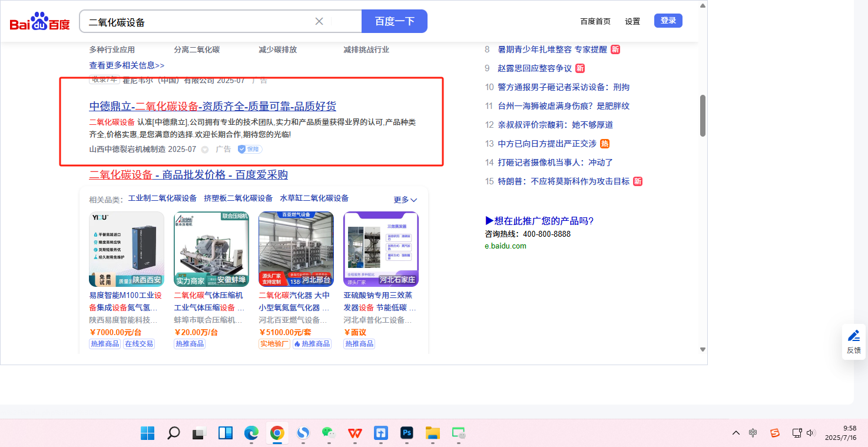
Task: Open 设置 in the top navigation
Action: pos(632,21)
